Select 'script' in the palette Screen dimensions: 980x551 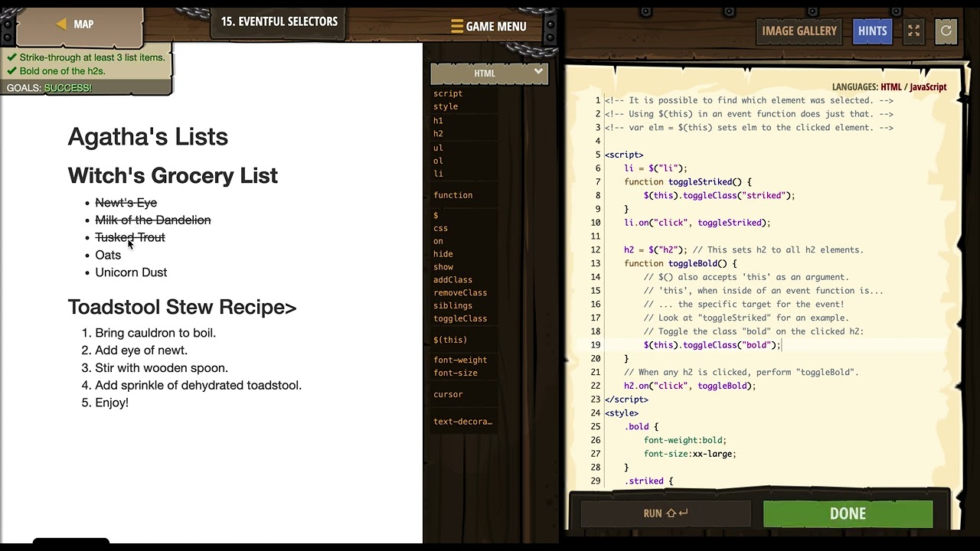click(x=448, y=93)
